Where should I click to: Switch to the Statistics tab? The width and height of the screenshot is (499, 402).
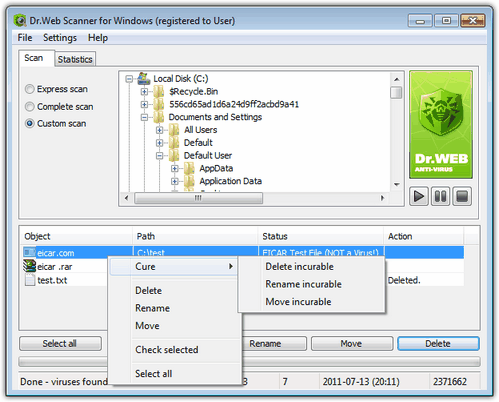[75, 59]
